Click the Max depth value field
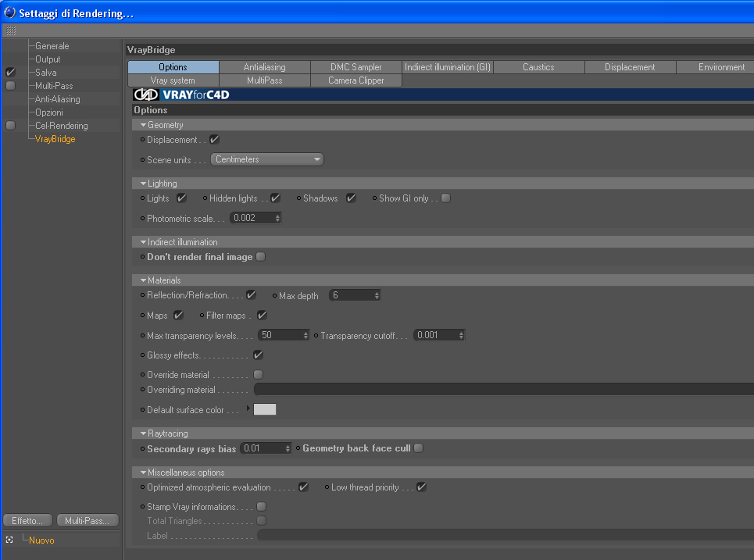The width and height of the screenshot is (754, 560). tap(351, 295)
